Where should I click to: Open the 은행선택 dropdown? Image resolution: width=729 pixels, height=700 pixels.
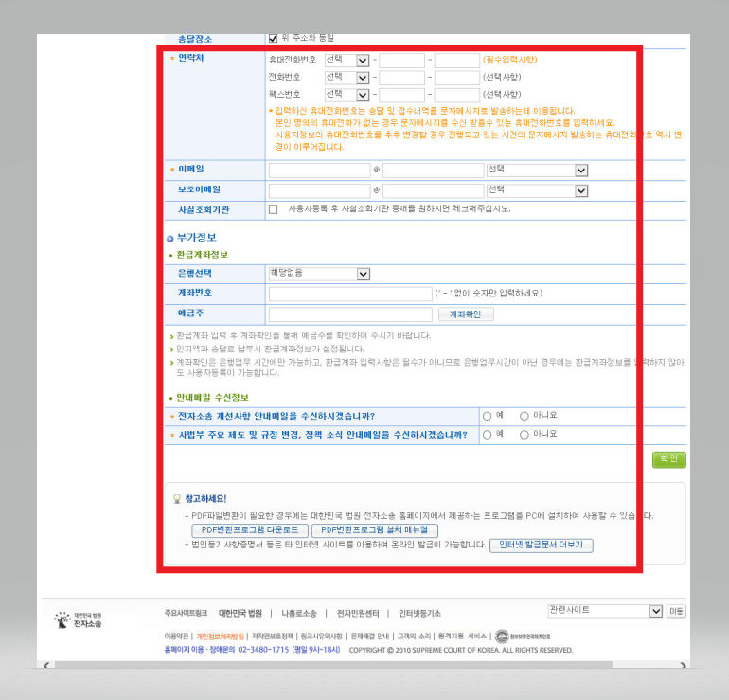(319, 274)
